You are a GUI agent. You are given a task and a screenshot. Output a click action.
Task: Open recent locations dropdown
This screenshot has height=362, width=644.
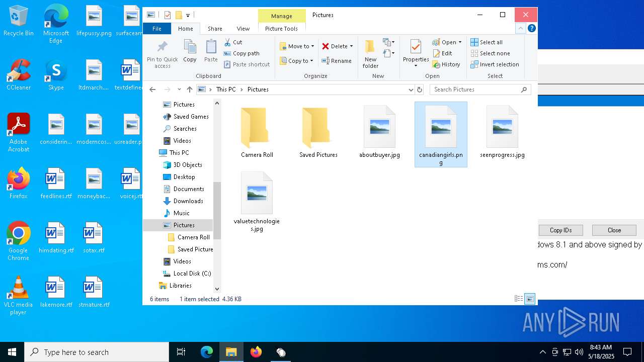pyautogui.click(x=179, y=89)
